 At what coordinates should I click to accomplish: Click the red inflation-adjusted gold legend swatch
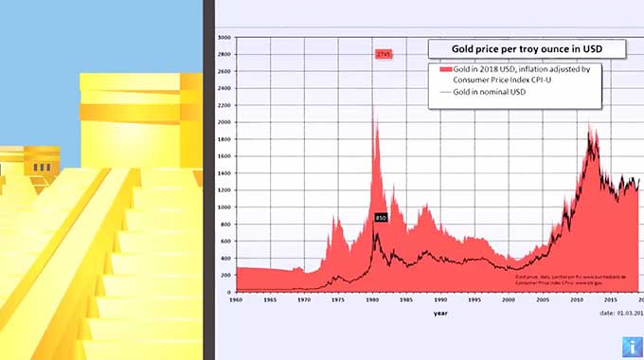446,69
